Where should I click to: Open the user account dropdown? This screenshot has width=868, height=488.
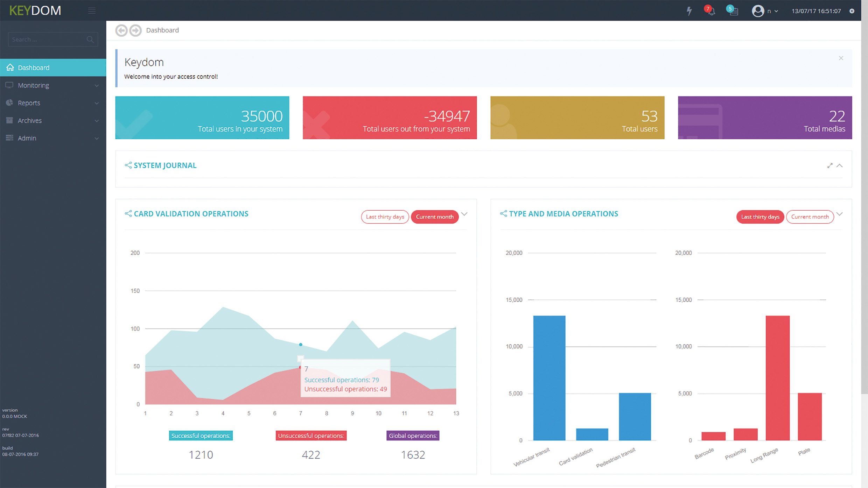coord(765,11)
